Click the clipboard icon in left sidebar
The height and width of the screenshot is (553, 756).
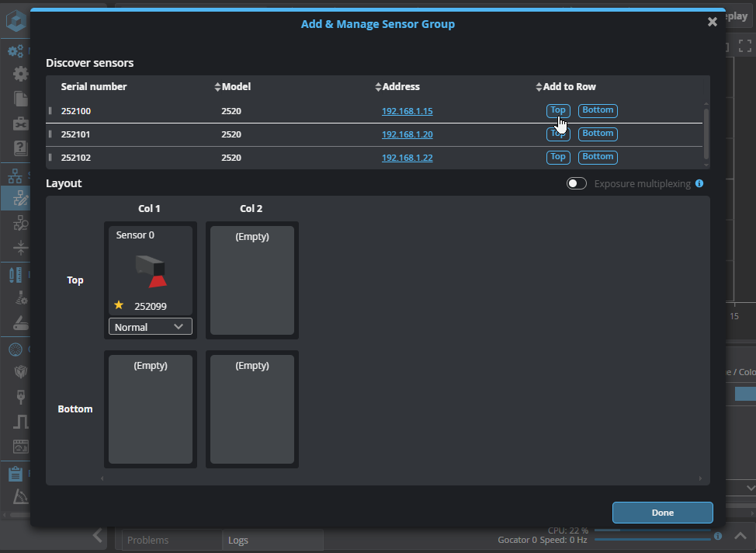pos(16,474)
